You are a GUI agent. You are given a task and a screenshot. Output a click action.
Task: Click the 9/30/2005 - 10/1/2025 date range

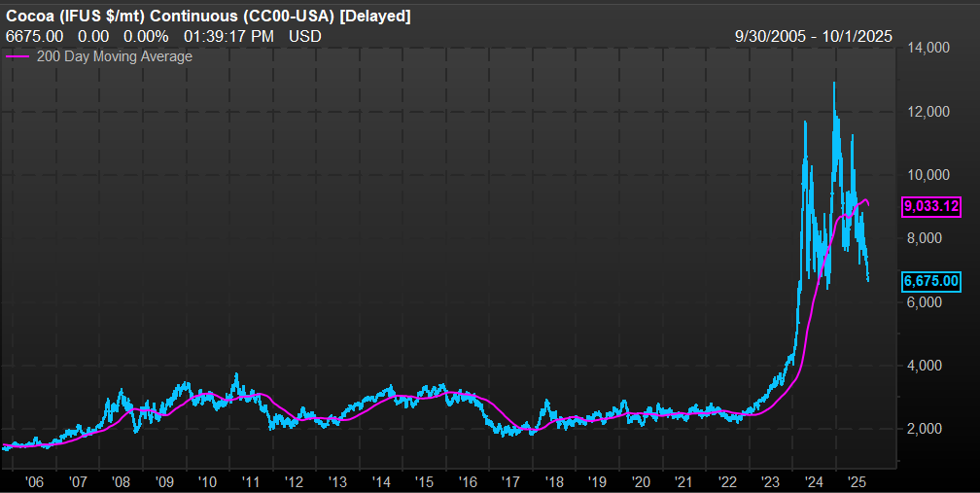point(815,36)
